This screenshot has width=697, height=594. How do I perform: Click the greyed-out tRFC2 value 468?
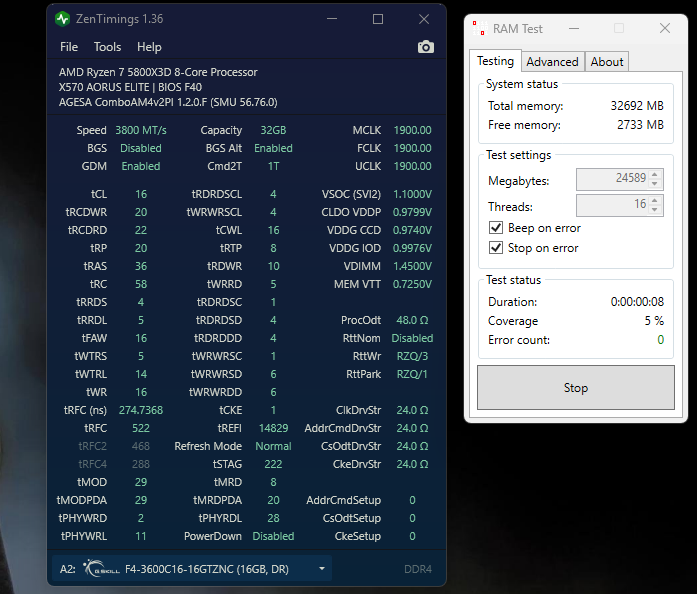pyautogui.click(x=141, y=446)
